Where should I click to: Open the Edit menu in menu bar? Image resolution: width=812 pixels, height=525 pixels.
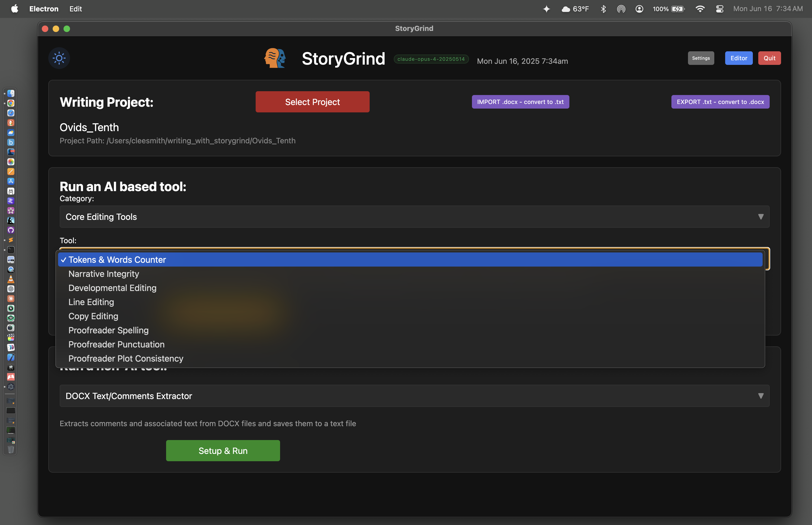click(x=75, y=9)
